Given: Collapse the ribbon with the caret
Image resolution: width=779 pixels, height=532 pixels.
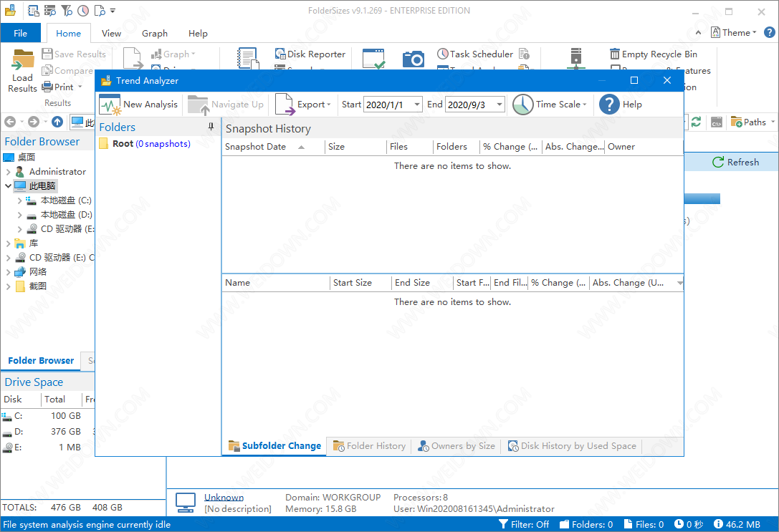Looking at the screenshot, I should tap(698, 33).
